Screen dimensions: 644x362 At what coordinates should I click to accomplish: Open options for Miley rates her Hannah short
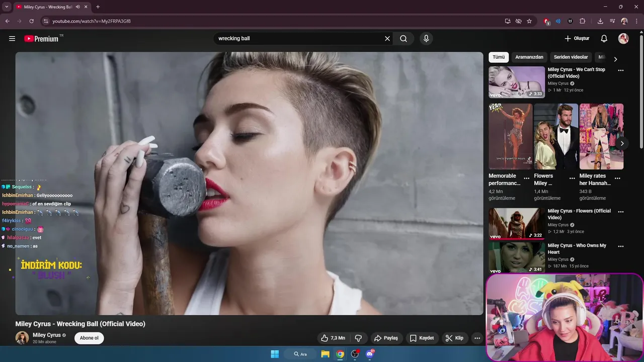tap(617, 178)
